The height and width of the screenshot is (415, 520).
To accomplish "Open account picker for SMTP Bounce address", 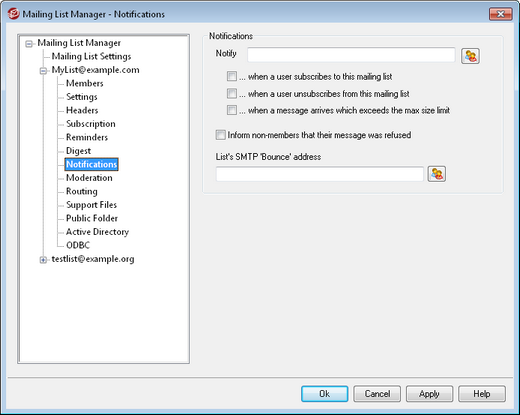I will [437, 174].
